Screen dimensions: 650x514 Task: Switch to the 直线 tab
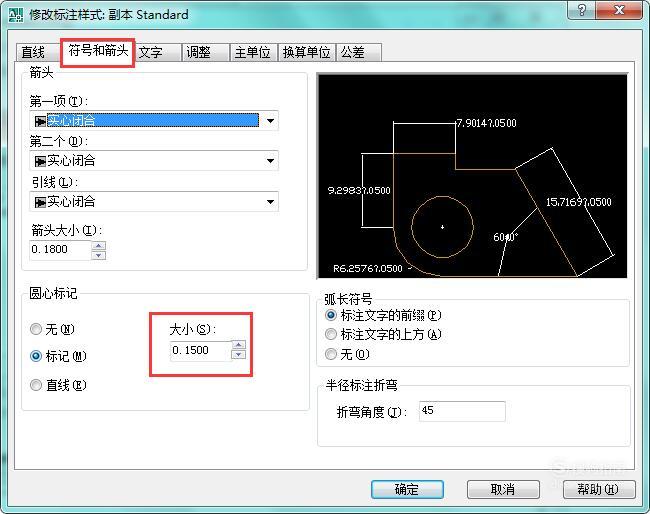click(x=36, y=52)
